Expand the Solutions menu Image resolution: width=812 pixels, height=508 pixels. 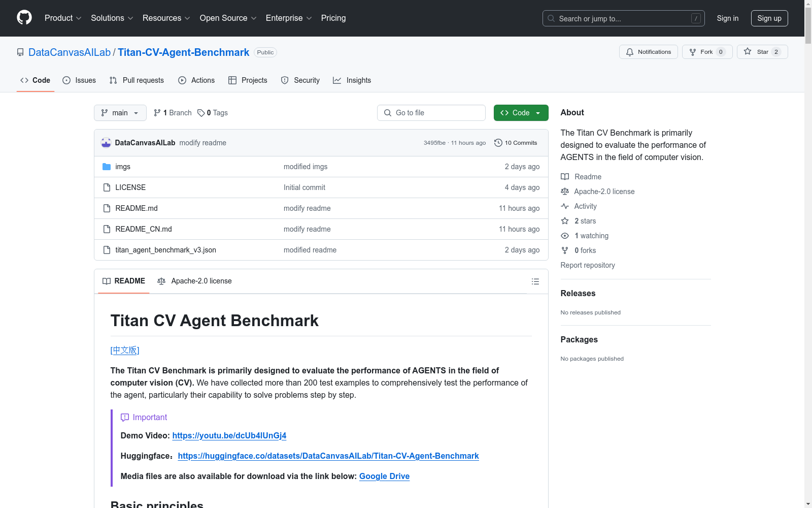112,18
